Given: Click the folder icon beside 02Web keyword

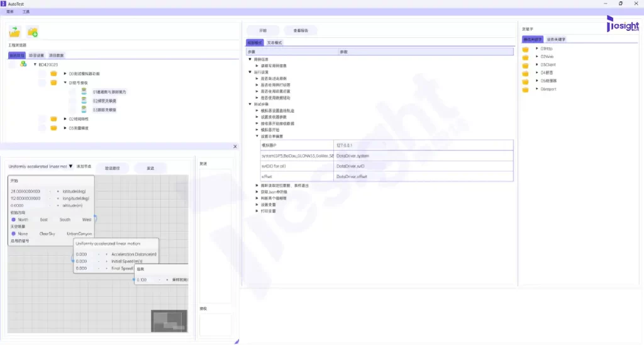Looking at the screenshot, I should [526, 57].
